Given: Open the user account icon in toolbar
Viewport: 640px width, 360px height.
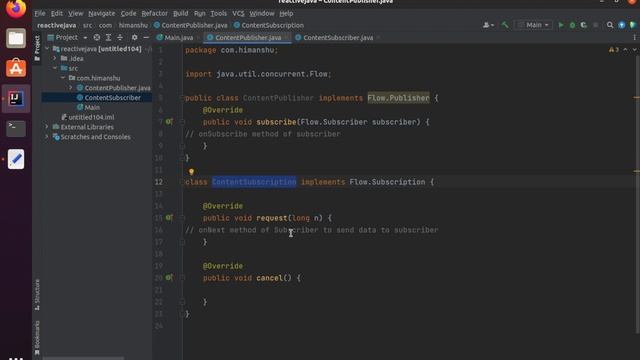Looking at the screenshot, I should coord(488,25).
